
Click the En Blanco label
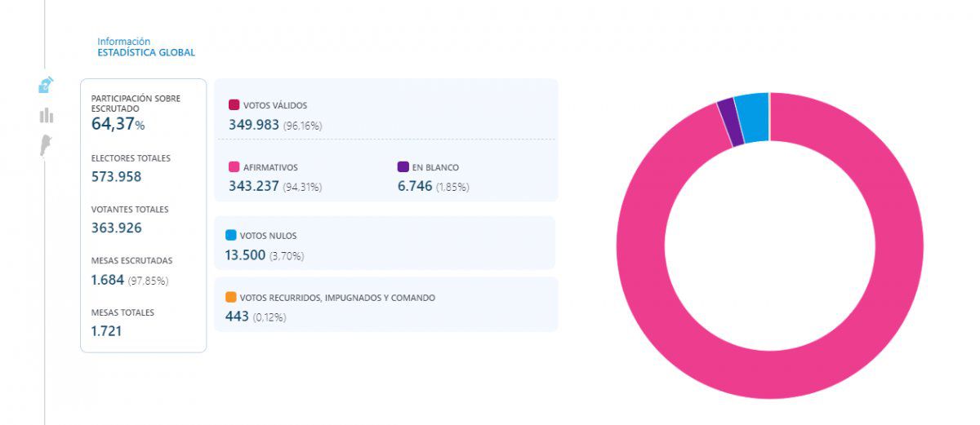(435, 168)
